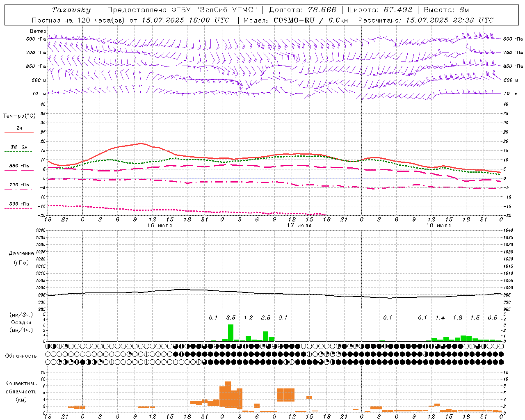Click the tallest green precipitation bar
This screenshot has height=420, width=525.
tap(231, 333)
